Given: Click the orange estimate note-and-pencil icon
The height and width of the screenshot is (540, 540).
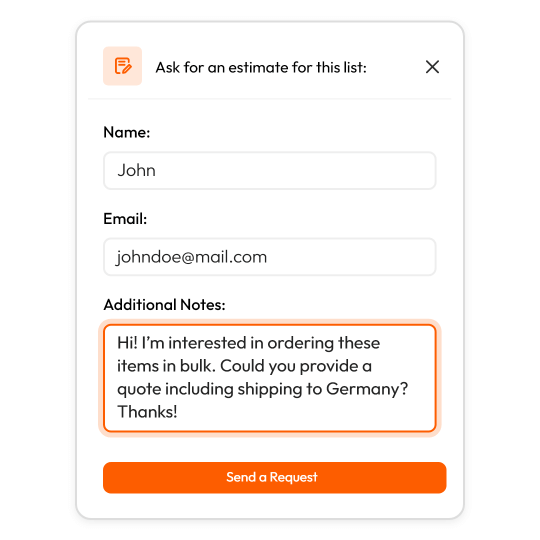Looking at the screenshot, I should point(122,66).
